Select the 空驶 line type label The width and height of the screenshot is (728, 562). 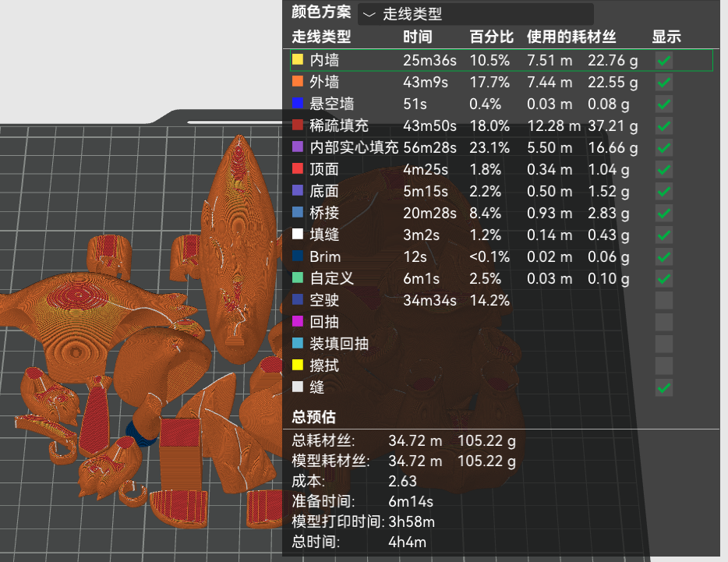click(x=324, y=301)
